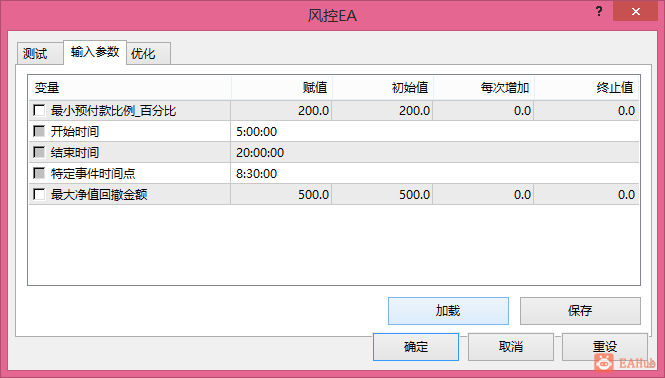Select the 最小预付款比例_百分比 variable name
Image resolution: width=665 pixels, height=378 pixels.
tap(113, 111)
